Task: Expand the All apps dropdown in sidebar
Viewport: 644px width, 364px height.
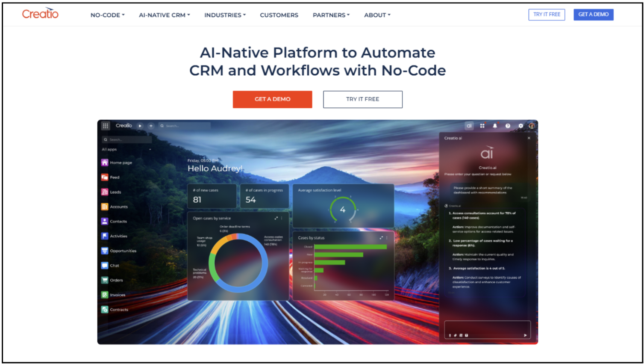Action: [x=126, y=149]
